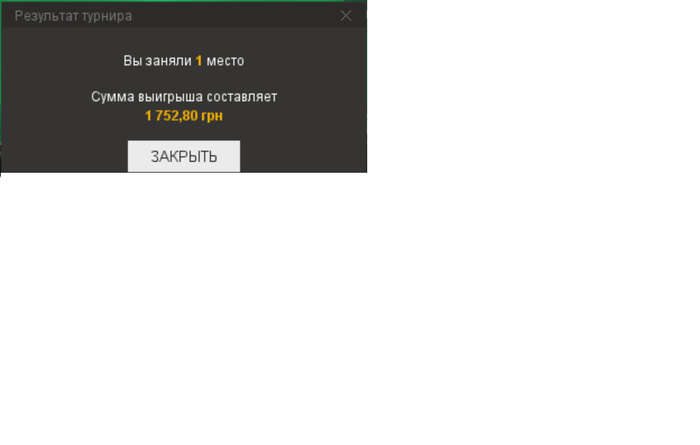Screen dimensions: 700x445
Task: Click the 'Вы заняли' text
Action: (x=157, y=61)
